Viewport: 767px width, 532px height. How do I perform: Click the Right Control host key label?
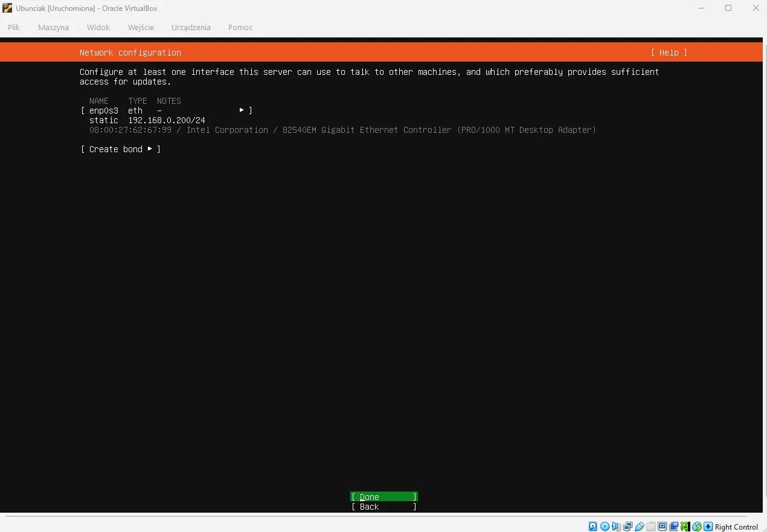[x=736, y=527]
